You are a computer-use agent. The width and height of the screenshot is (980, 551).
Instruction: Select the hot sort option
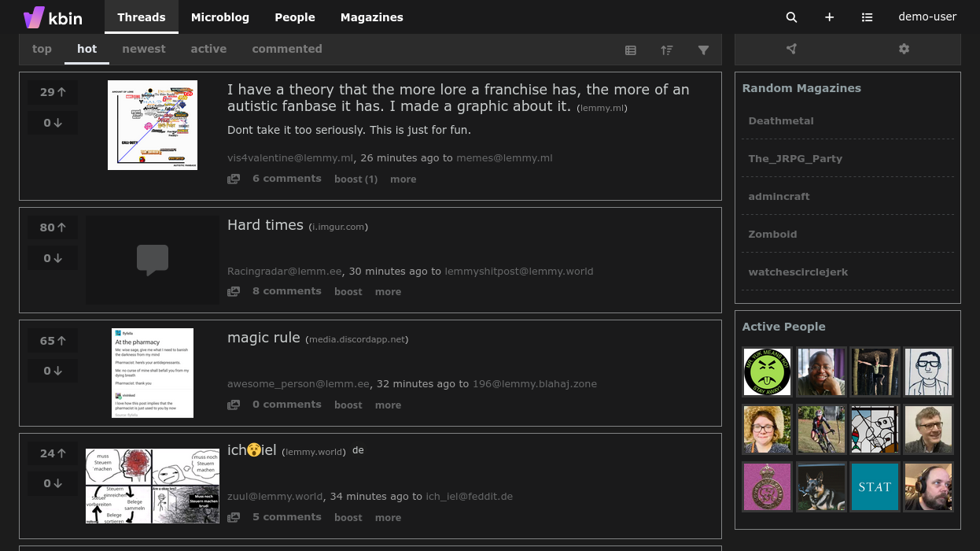tap(87, 49)
